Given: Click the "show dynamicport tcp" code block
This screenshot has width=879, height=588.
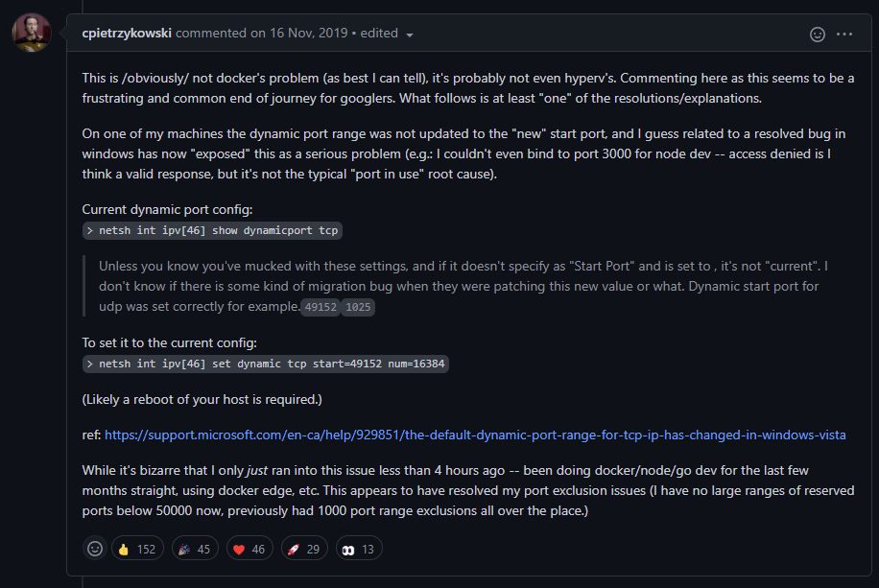Looking at the screenshot, I should pyautogui.click(x=213, y=231).
